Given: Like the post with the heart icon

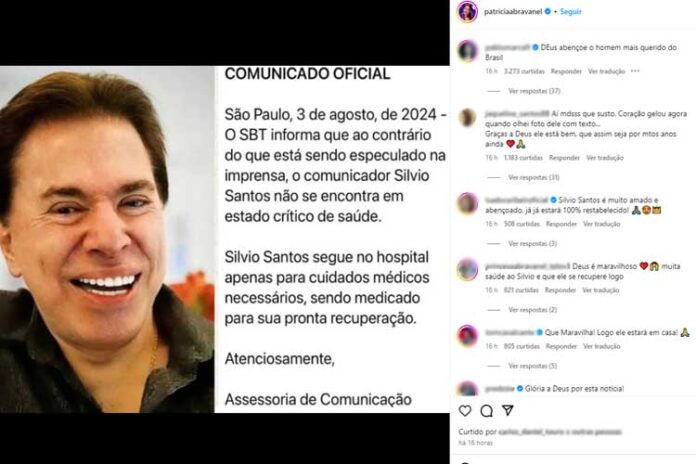Looking at the screenshot, I should click(465, 411).
